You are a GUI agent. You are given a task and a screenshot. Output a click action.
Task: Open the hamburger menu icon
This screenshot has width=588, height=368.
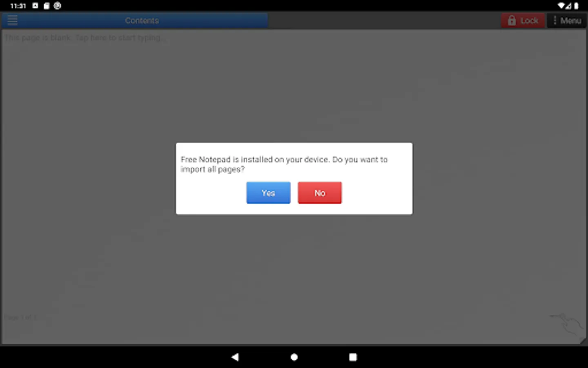[x=13, y=20]
